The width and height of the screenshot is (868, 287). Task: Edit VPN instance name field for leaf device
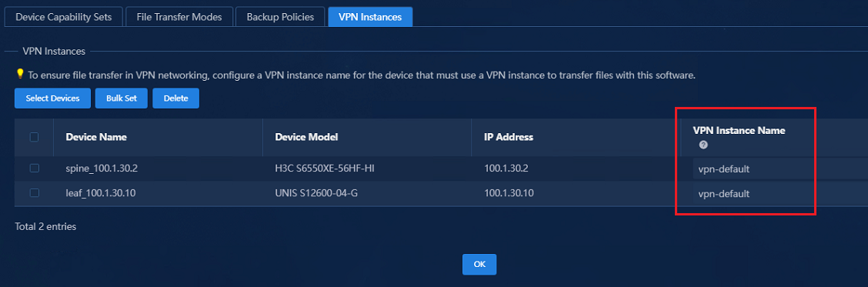click(x=780, y=193)
